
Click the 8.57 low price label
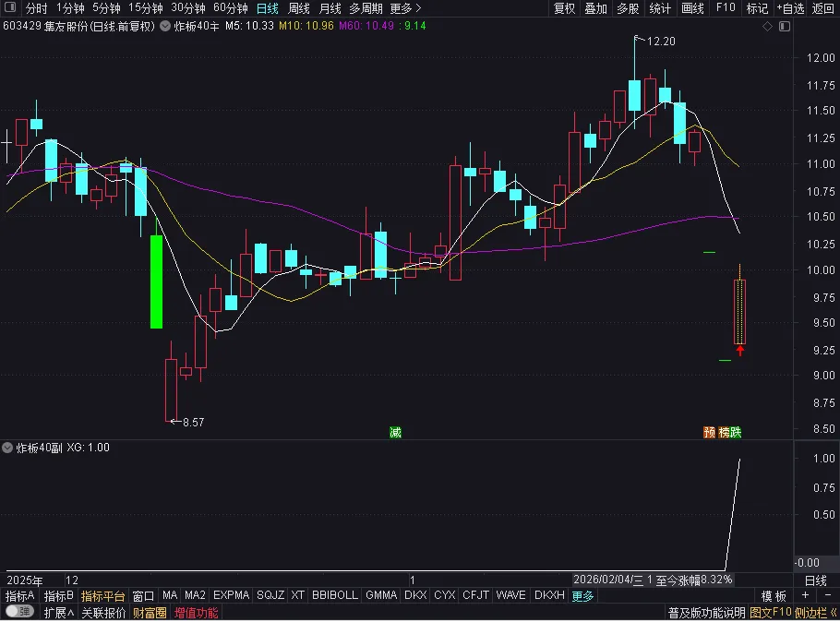194,422
